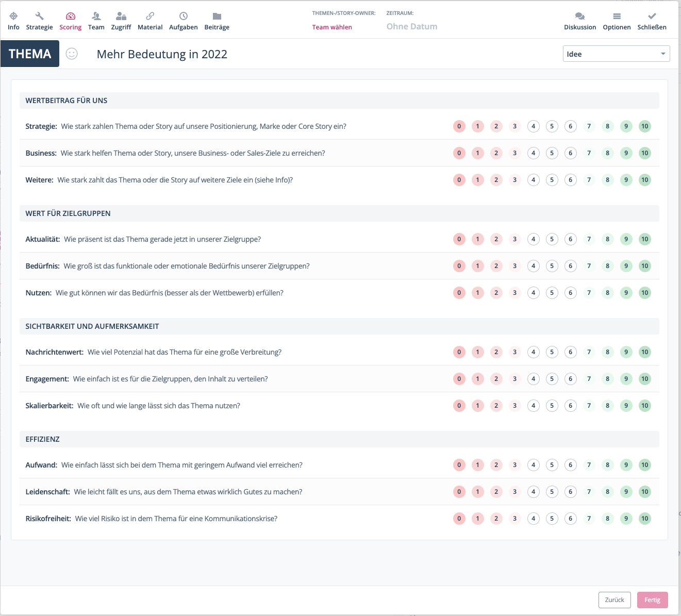Image resolution: width=681 pixels, height=616 pixels.
Task: Click the Team people icon
Action: (x=96, y=16)
